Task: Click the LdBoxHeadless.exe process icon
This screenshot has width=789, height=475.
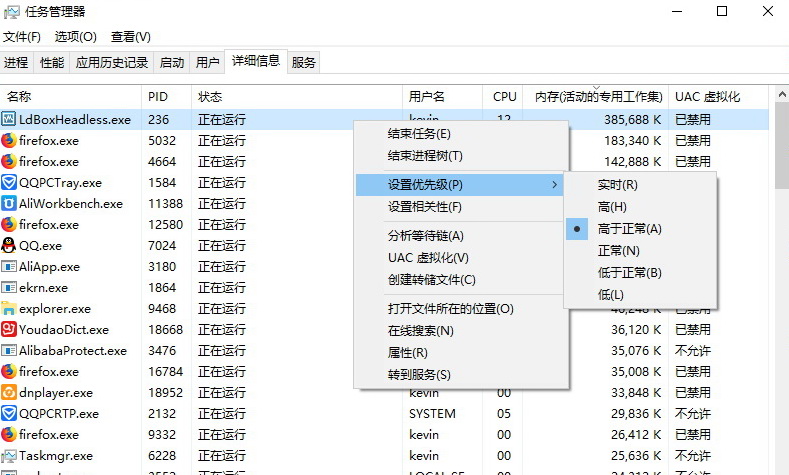Action: [9, 119]
